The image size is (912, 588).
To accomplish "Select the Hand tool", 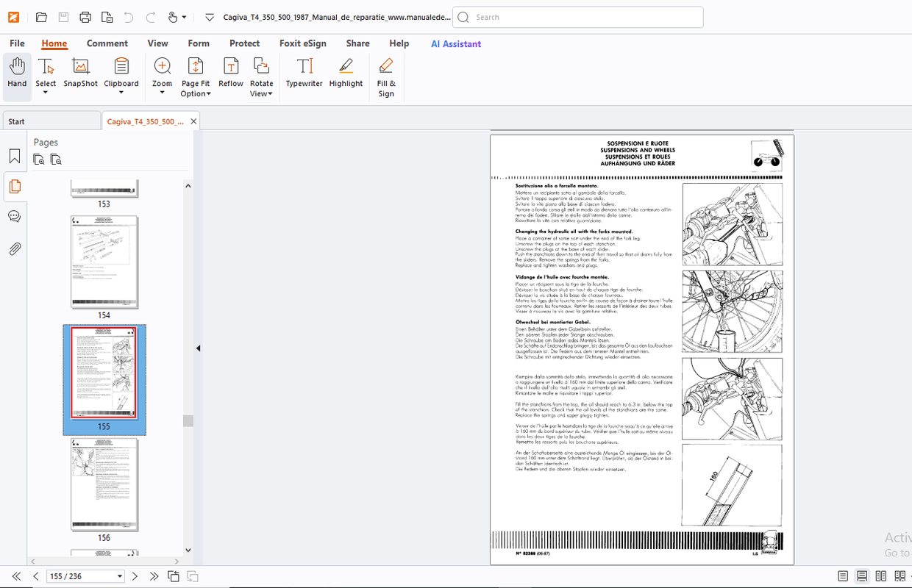I will pos(16,73).
